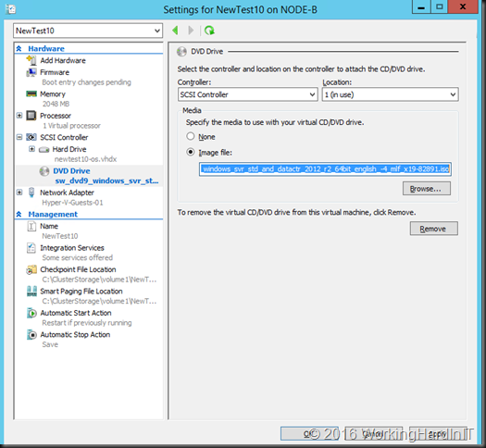Expand the Processor tree node
This screenshot has width=486, height=448.
(x=19, y=116)
